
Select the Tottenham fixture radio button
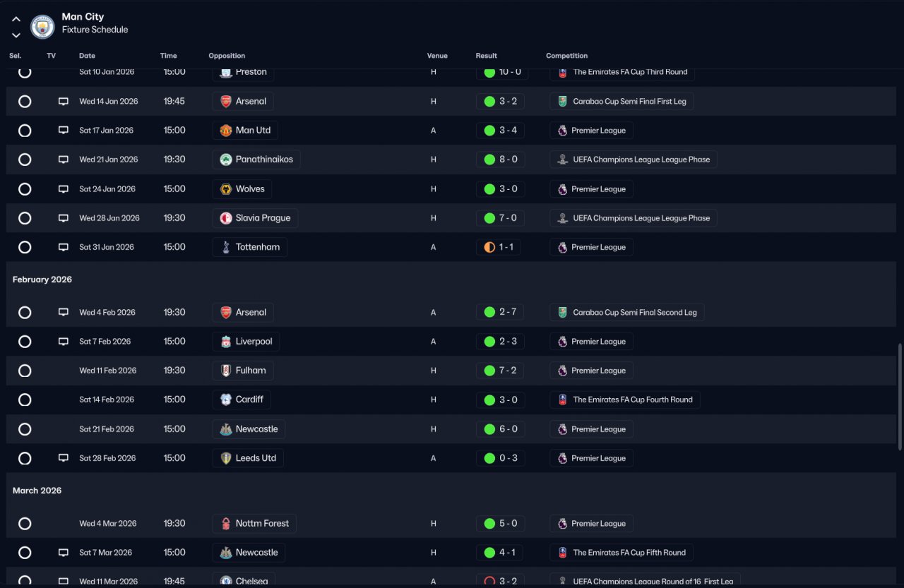(x=25, y=247)
